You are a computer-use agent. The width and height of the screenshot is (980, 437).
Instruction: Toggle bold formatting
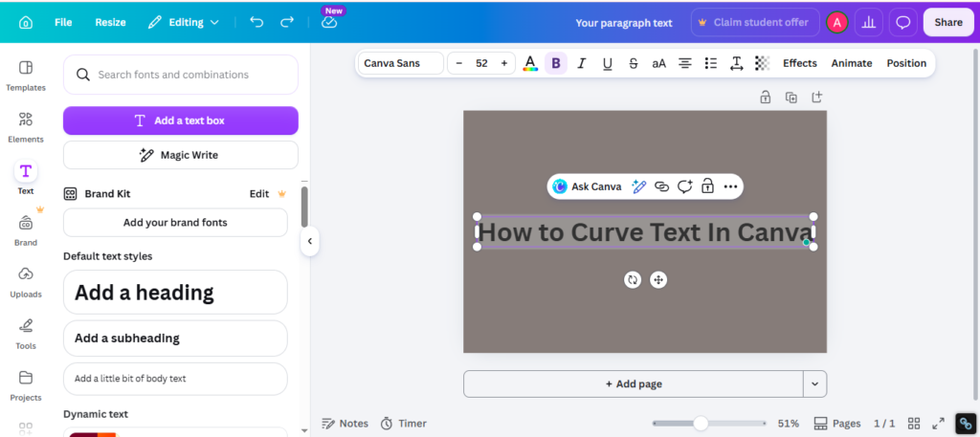click(556, 63)
